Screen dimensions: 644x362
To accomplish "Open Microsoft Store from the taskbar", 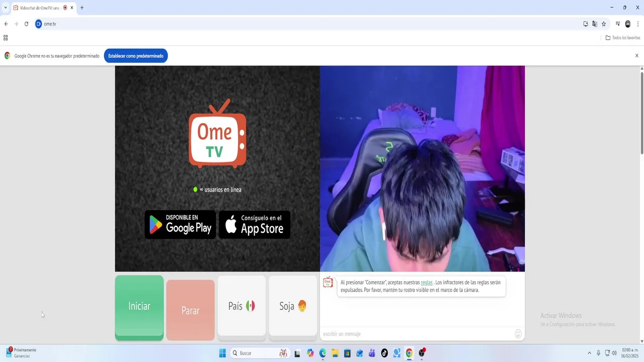I will (x=347, y=353).
